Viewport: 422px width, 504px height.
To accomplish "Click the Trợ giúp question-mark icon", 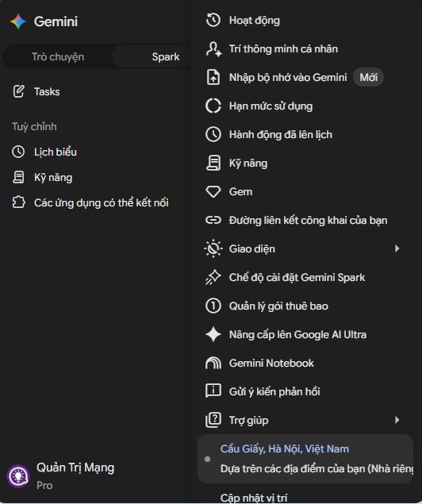I will click(213, 420).
